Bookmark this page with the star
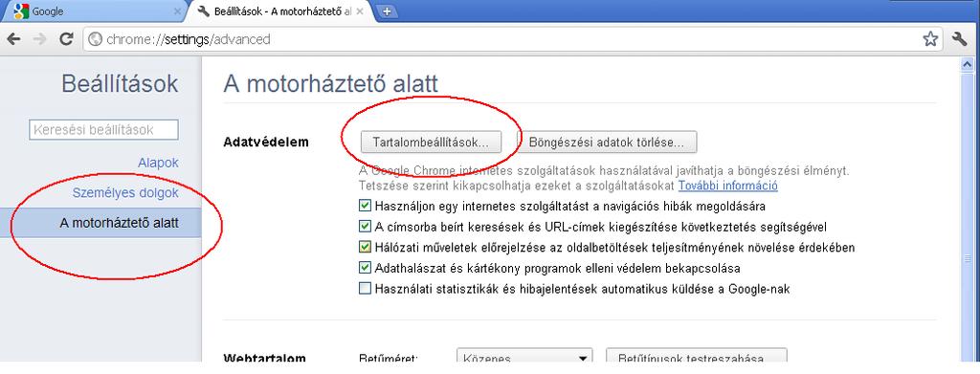The height and width of the screenshot is (374, 980). (x=930, y=39)
